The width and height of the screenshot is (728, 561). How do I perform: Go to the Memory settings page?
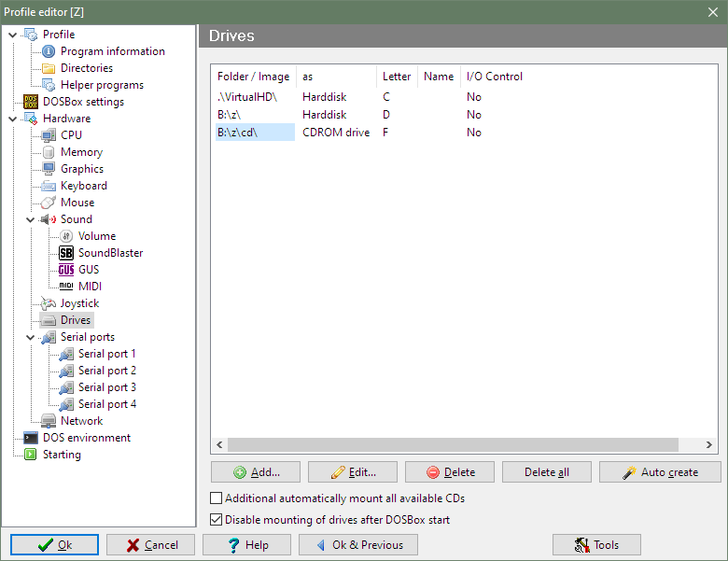pos(82,152)
